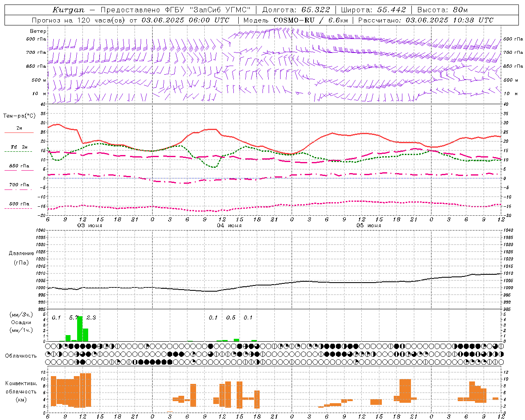The height and width of the screenshot is (420, 525).
Task: Click the "(мм/1ч.)" precipitation unit label
Action: pos(21,330)
